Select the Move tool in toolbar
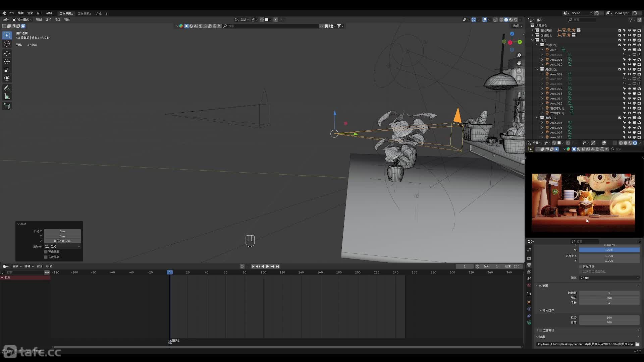 click(x=7, y=53)
